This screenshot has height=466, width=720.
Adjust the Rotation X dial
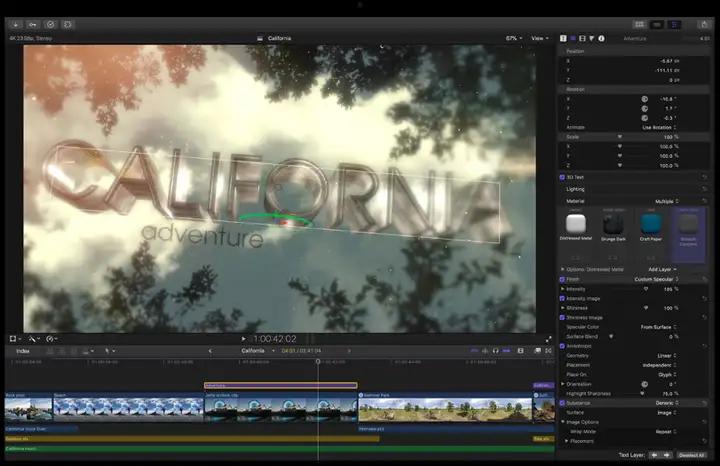[x=645, y=99]
